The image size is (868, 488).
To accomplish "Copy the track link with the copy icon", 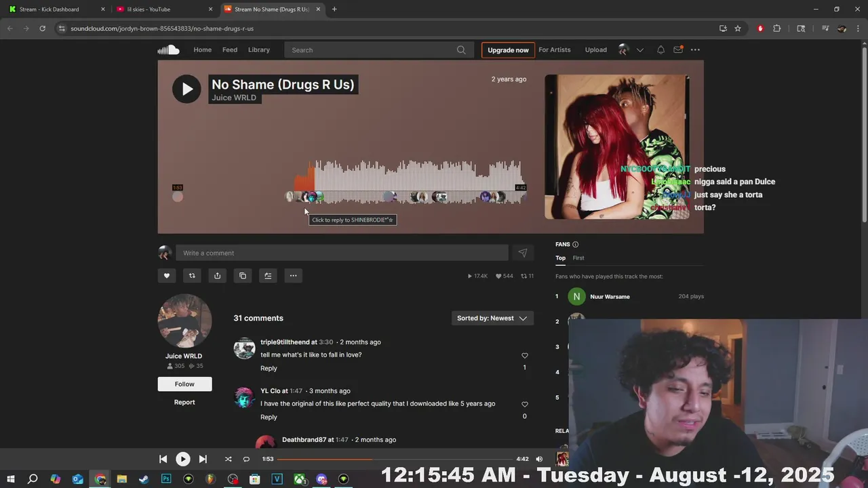I will [x=243, y=276].
